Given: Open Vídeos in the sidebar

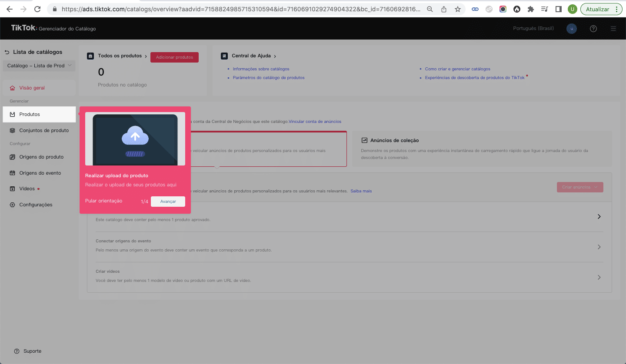Looking at the screenshot, I should 39,189.
